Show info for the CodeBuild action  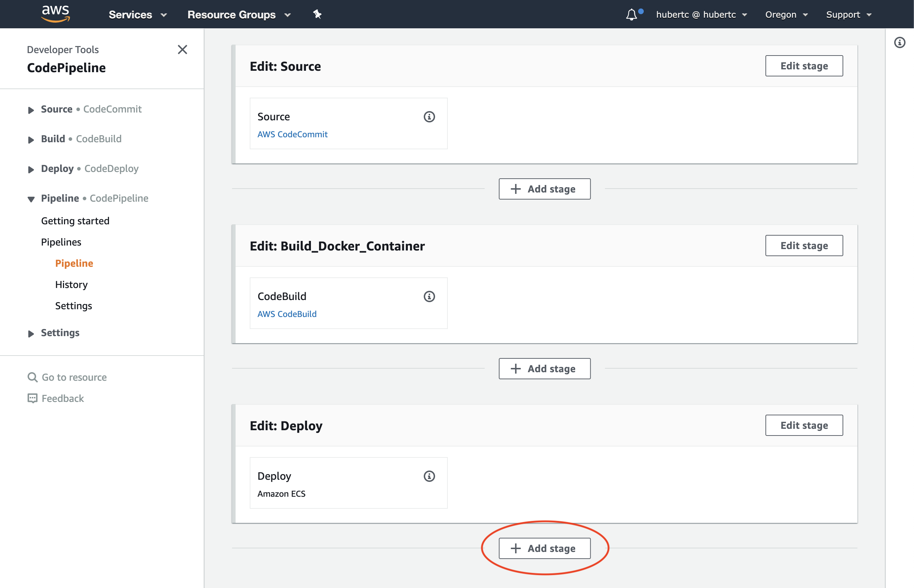point(429,297)
